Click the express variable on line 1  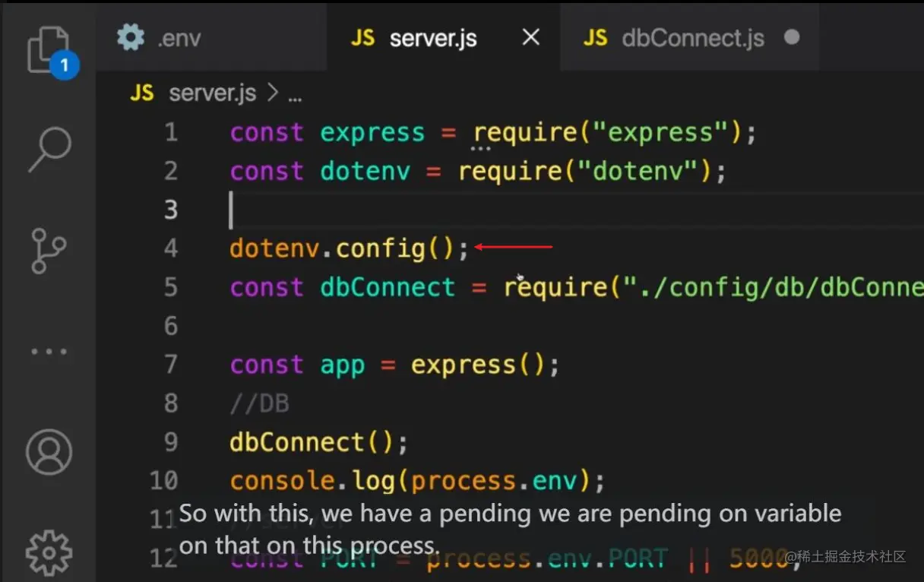(x=372, y=134)
